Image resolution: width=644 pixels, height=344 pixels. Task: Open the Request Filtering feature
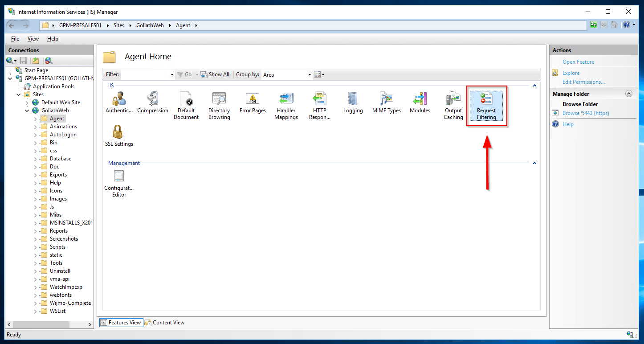[486, 105]
